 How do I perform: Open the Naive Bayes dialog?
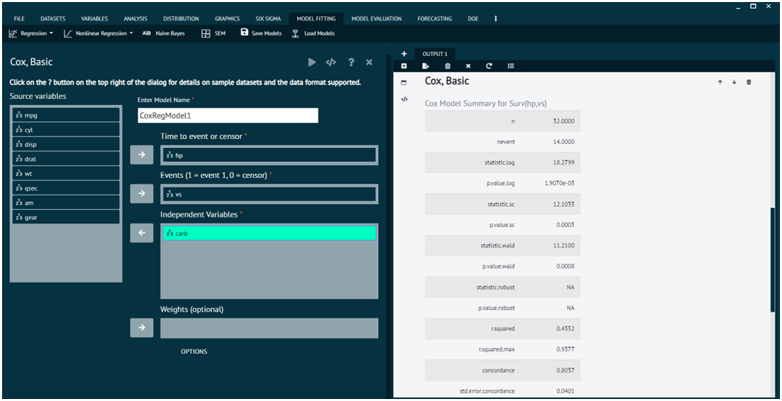(164, 33)
